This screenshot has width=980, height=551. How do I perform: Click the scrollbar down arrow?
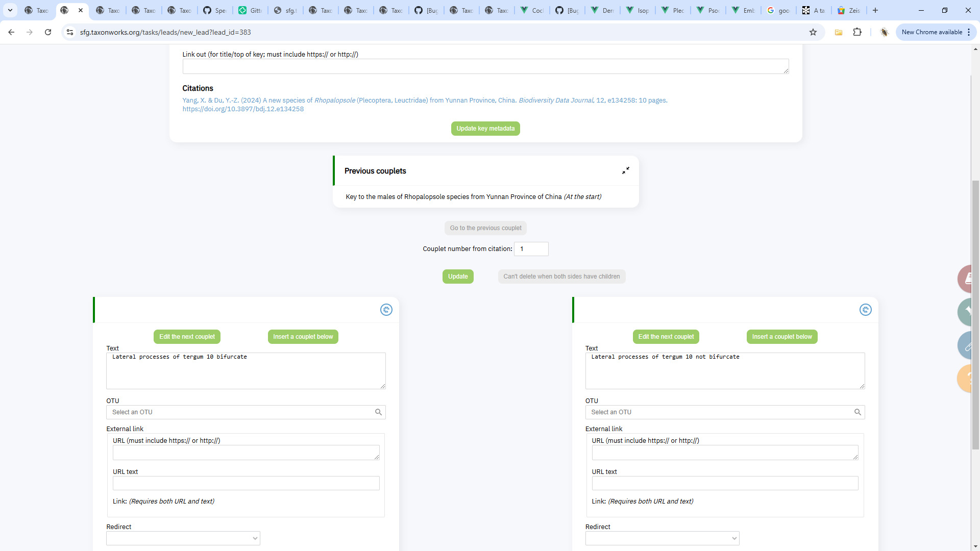(x=975, y=546)
